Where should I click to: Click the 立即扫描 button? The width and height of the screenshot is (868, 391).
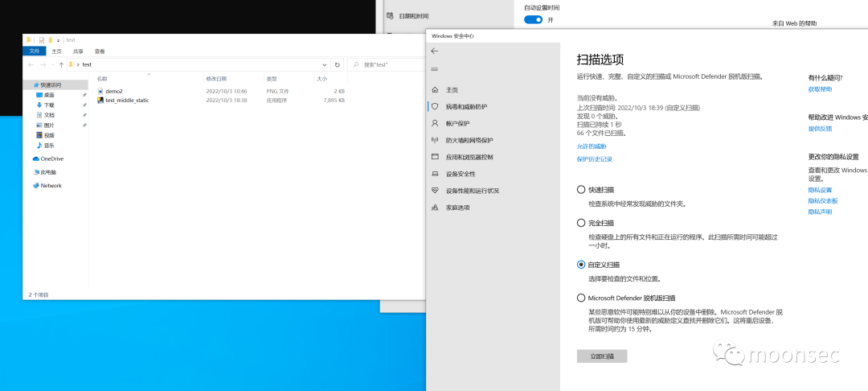(602, 356)
